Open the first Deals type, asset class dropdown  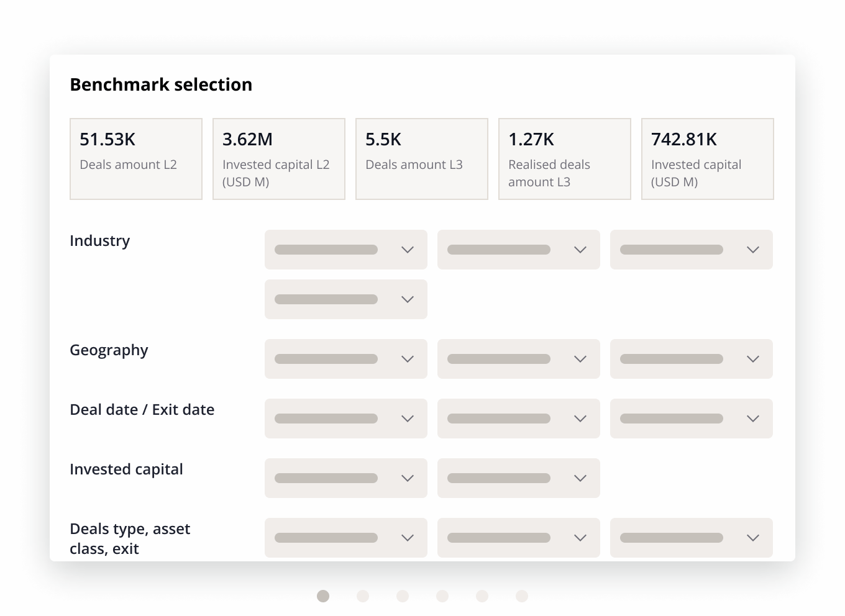click(345, 538)
